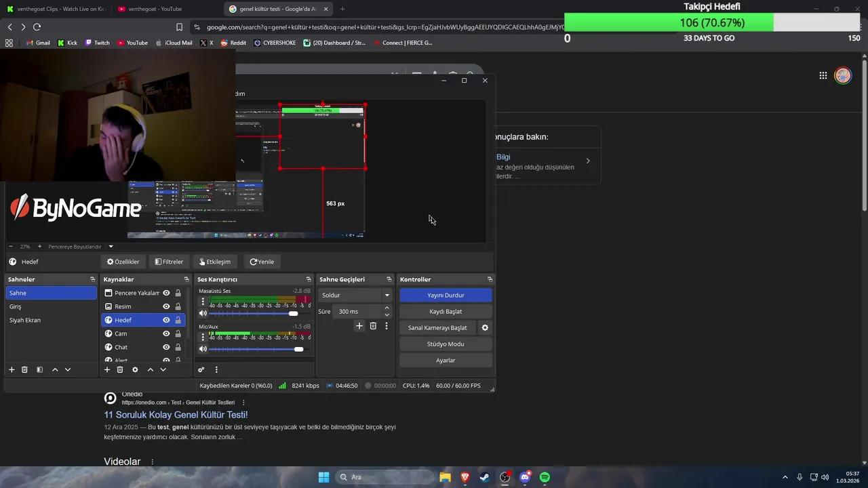Decrease the transition Süre with the down arrow

pyautogui.click(x=387, y=315)
